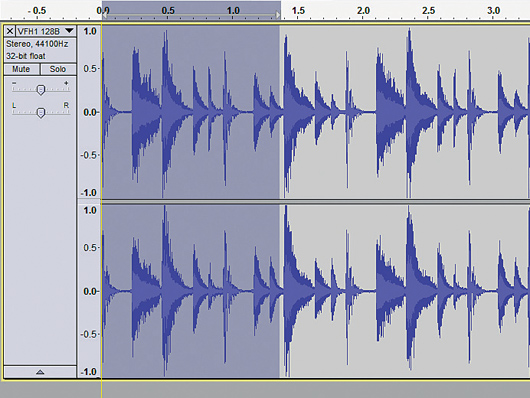This screenshot has height=398, width=530.
Task: Click the plus end of the gain slider
Action: [x=66, y=83]
